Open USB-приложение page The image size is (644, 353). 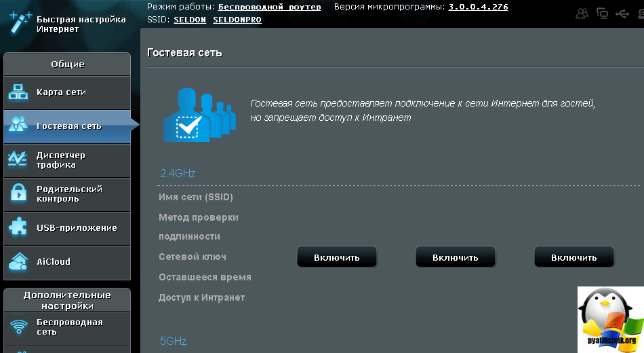pos(67,228)
